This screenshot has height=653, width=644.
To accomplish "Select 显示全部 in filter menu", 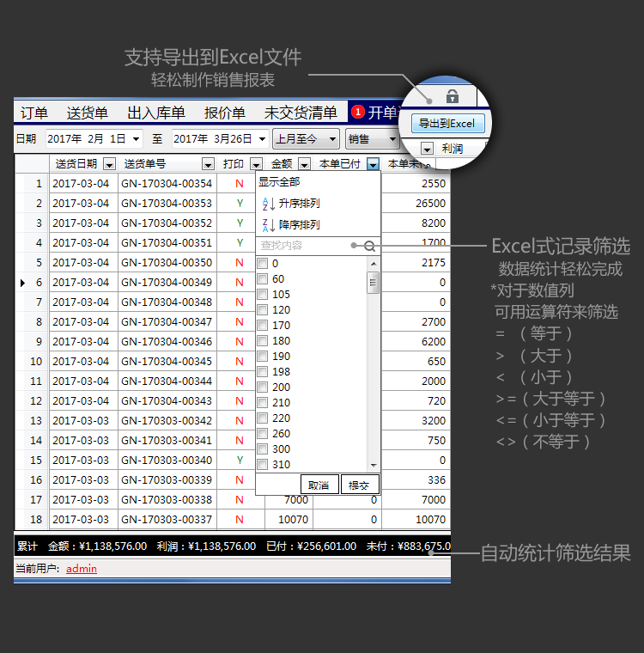I will [x=279, y=182].
